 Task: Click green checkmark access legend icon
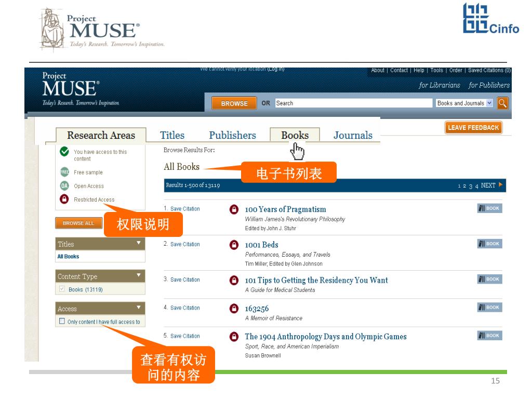click(x=64, y=151)
